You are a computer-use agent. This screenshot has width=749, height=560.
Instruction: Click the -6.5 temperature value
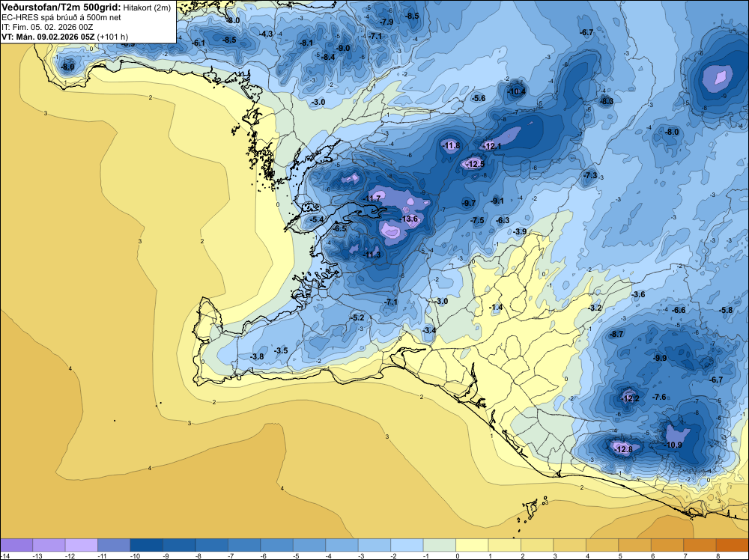click(339, 228)
